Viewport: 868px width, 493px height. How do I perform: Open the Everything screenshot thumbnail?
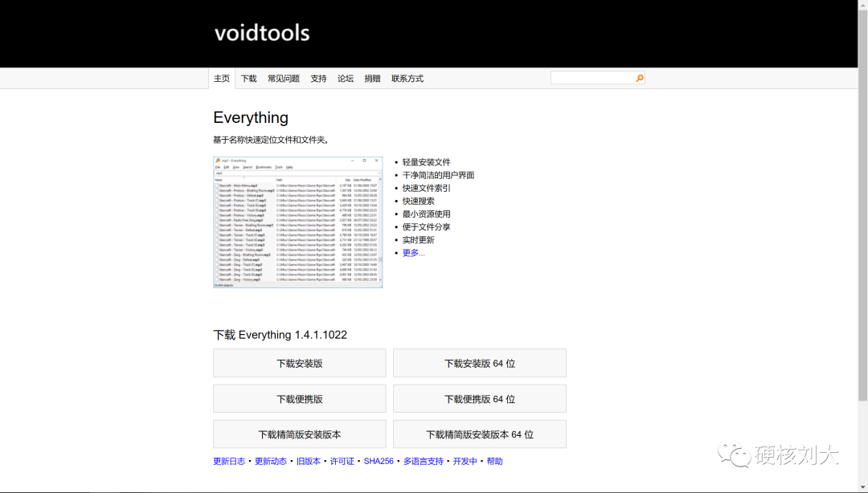(x=298, y=222)
